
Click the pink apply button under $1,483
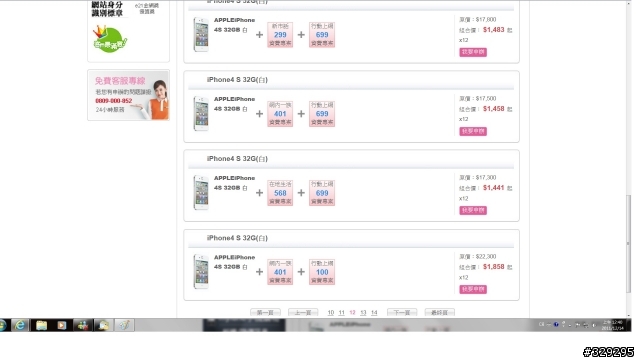click(473, 52)
